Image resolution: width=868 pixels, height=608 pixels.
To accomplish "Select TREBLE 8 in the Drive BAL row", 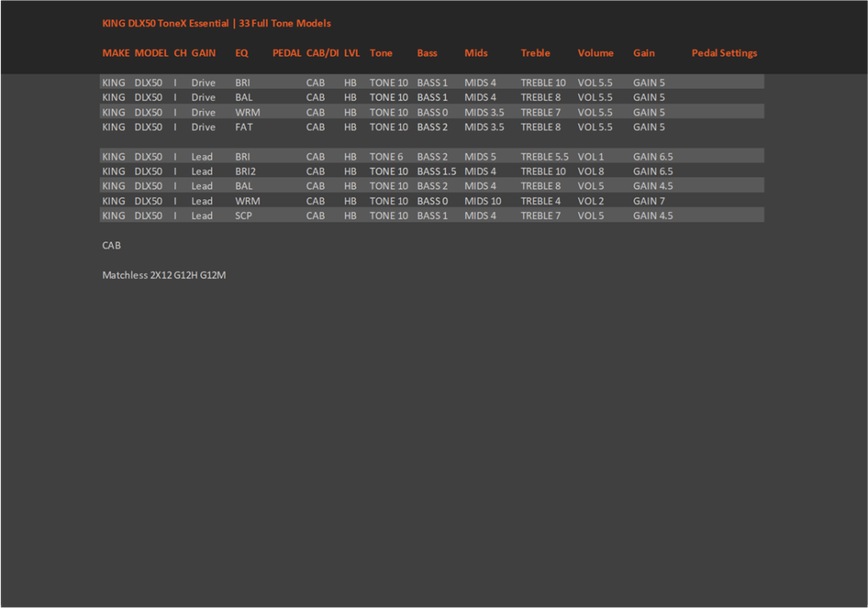I will click(540, 98).
